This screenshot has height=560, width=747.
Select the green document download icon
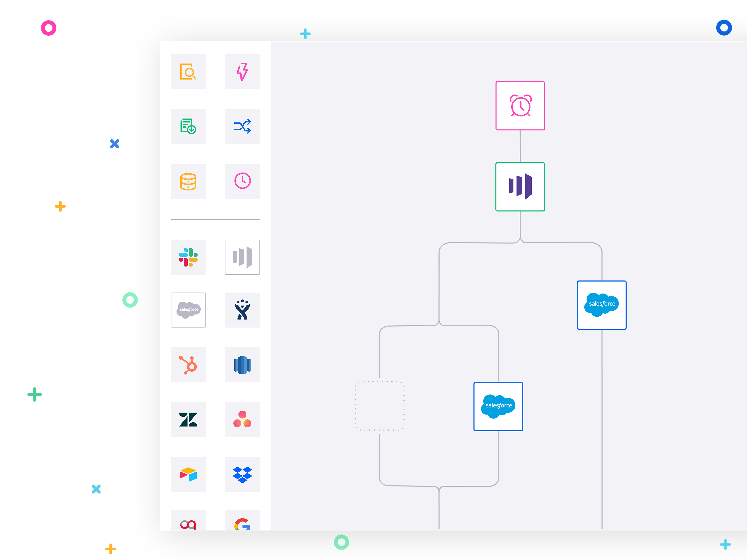[x=188, y=126]
